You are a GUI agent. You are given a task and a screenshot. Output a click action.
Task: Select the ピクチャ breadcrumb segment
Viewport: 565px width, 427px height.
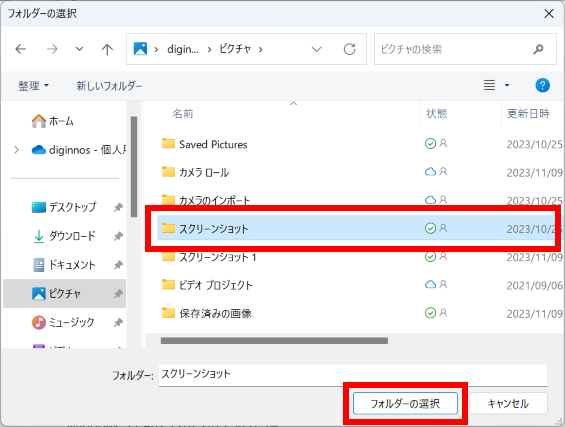pyautogui.click(x=235, y=49)
